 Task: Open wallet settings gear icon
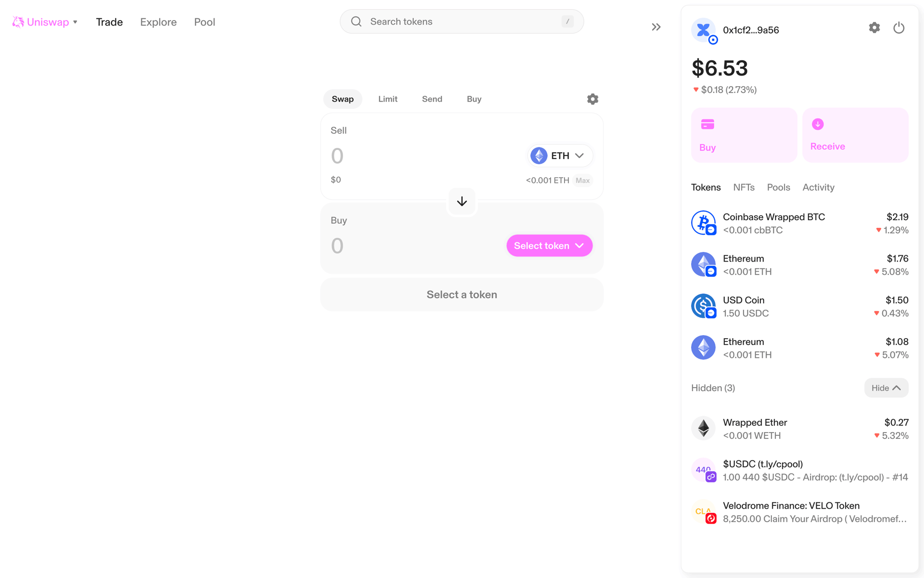874,28
